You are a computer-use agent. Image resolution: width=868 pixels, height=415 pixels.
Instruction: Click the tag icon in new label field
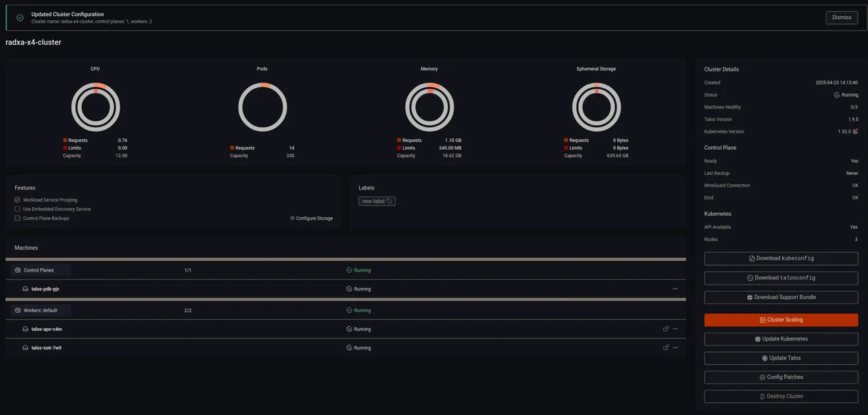[389, 201]
